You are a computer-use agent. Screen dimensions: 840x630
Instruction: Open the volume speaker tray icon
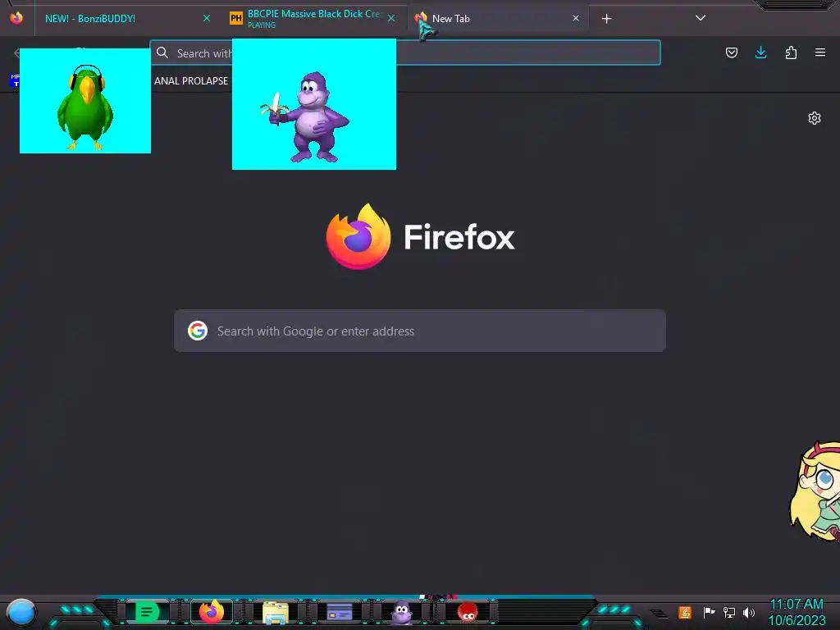(749, 612)
